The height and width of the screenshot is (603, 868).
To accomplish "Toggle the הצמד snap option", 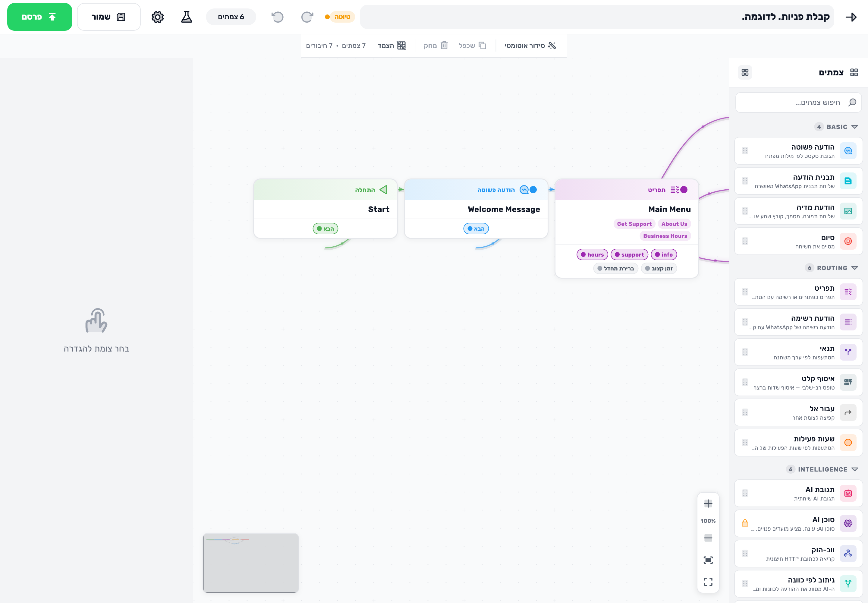I will coord(392,46).
